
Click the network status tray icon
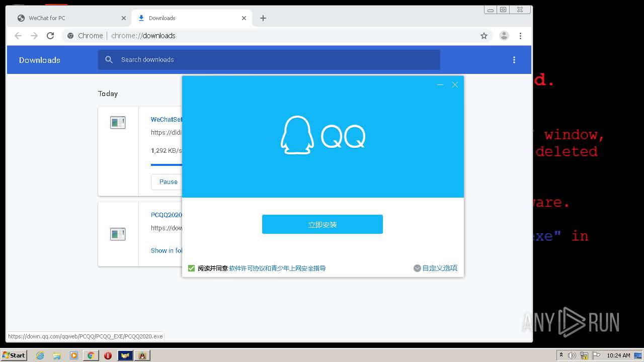[x=584, y=355]
